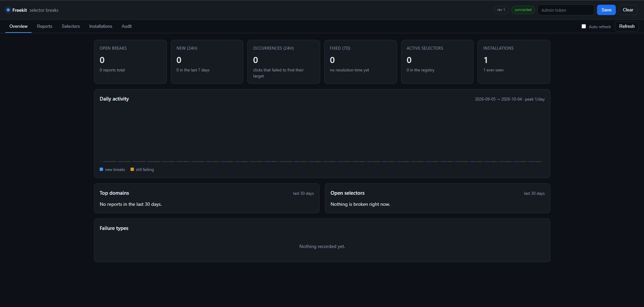Click the yellow still failing legend swatch
644x307 pixels.
coord(132,169)
